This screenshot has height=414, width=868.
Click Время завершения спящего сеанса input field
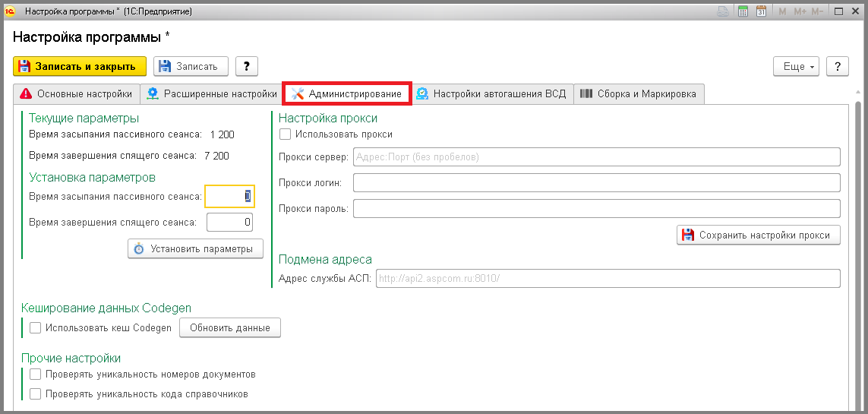tap(230, 223)
